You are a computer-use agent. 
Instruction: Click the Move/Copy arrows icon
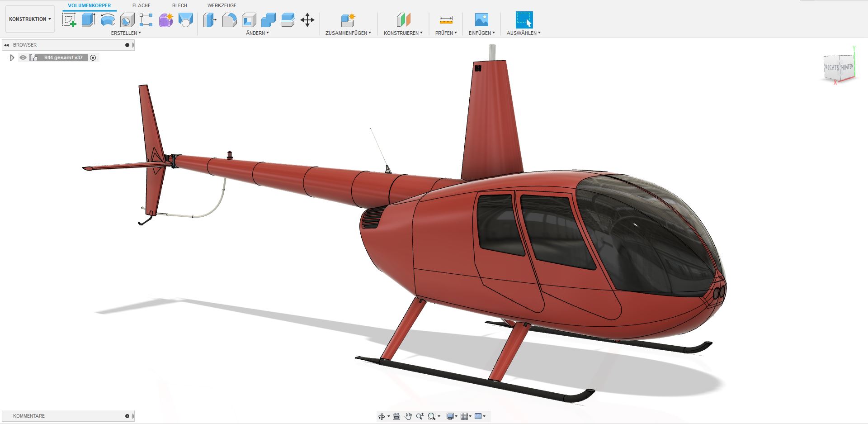pyautogui.click(x=307, y=20)
